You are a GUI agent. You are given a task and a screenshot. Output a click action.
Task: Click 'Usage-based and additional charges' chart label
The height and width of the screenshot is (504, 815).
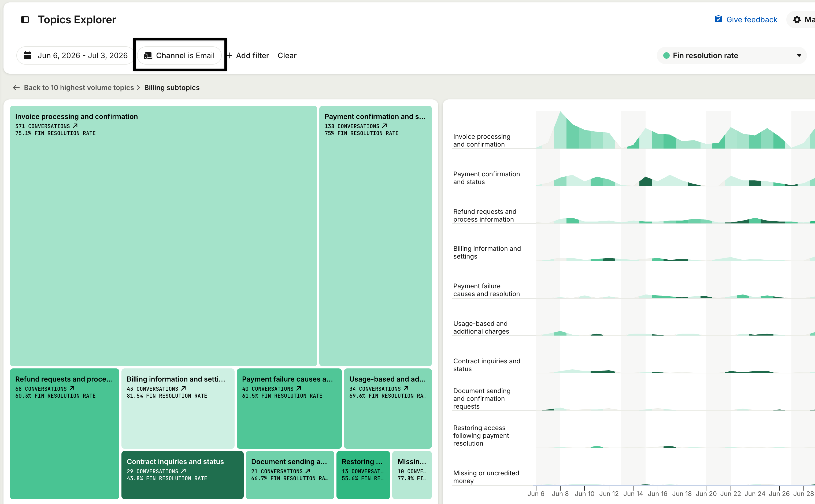481,327
